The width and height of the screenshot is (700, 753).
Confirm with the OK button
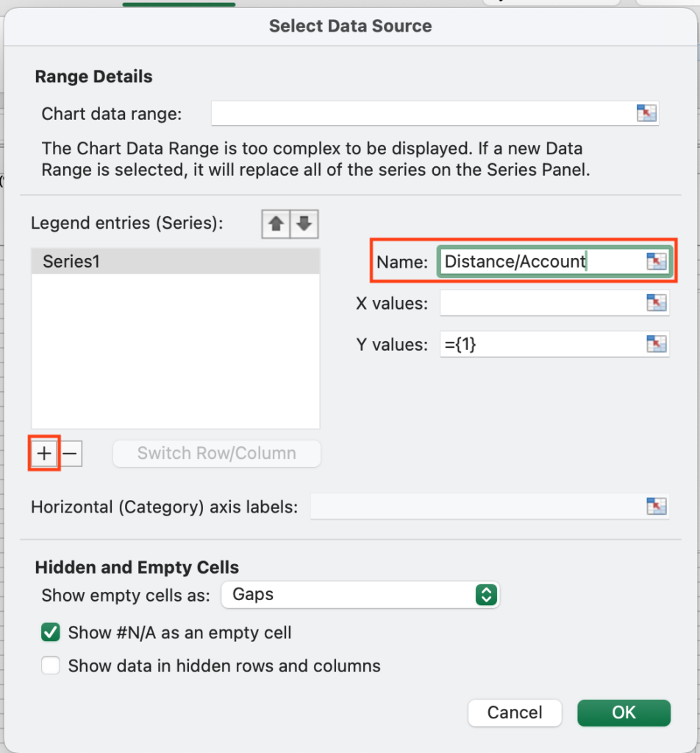pyautogui.click(x=624, y=713)
